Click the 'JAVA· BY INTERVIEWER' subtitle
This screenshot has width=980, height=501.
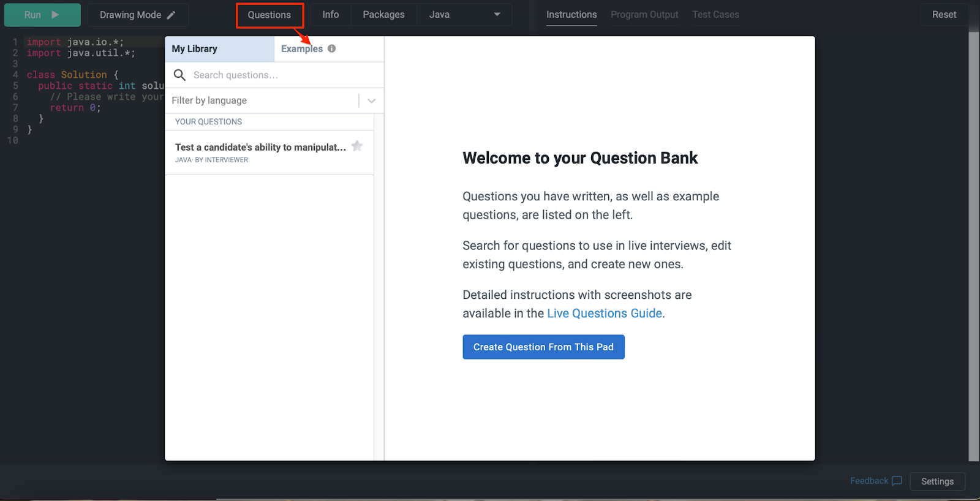(x=211, y=160)
